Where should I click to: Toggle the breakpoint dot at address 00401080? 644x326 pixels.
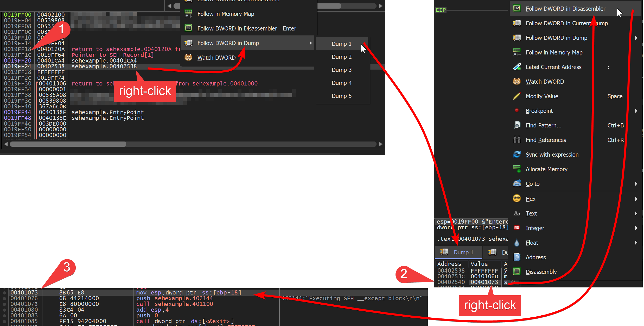click(4, 310)
